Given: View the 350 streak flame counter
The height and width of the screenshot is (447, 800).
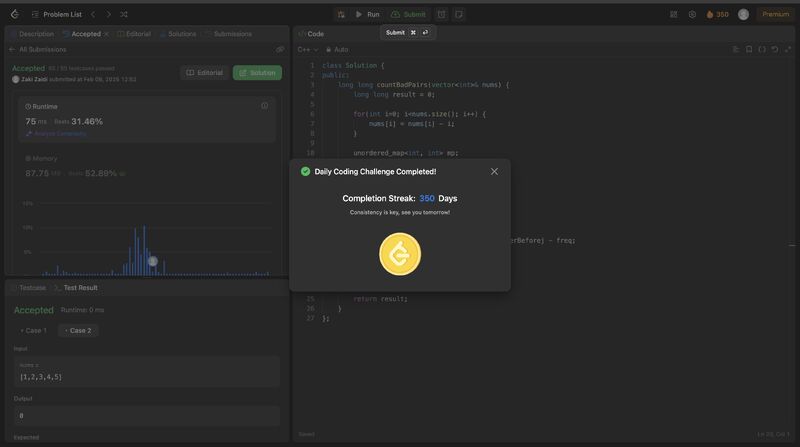Looking at the screenshot, I should (x=717, y=14).
